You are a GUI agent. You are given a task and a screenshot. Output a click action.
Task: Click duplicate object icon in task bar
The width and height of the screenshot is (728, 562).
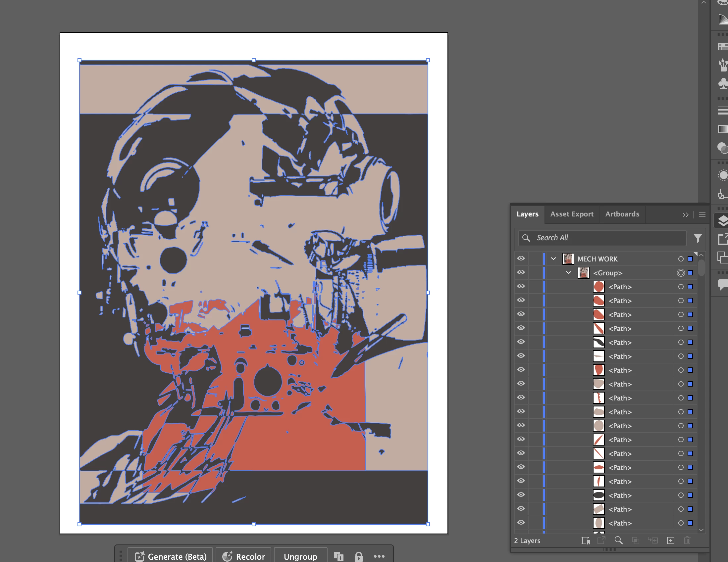(x=339, y=556)
